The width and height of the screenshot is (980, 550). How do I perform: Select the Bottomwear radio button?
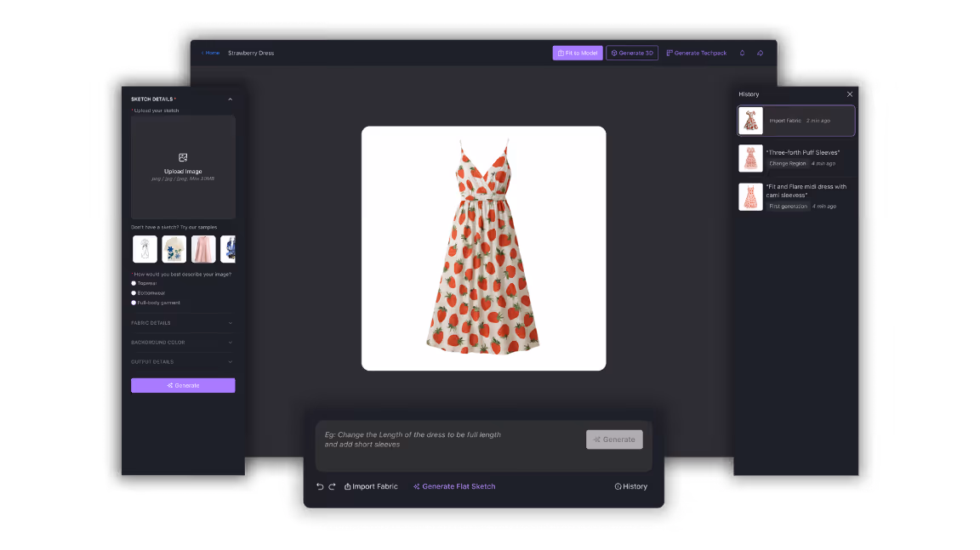[134, 292]
